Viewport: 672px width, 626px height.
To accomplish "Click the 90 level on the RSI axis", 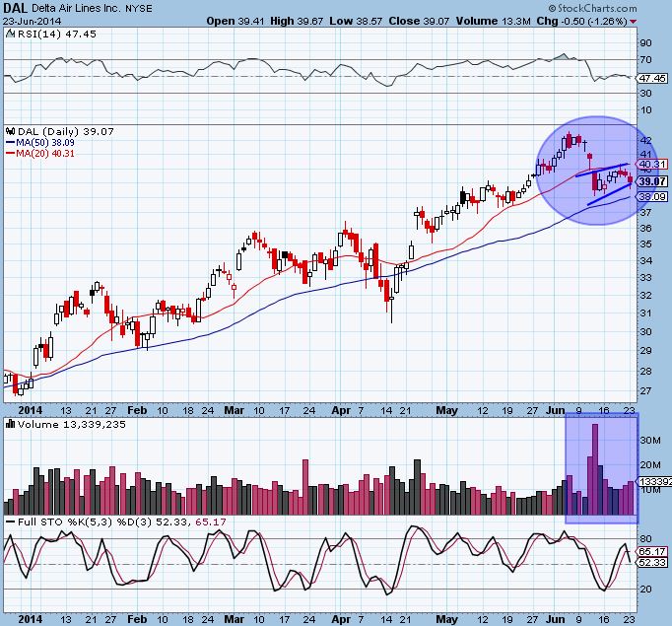I will coord(645,43).
